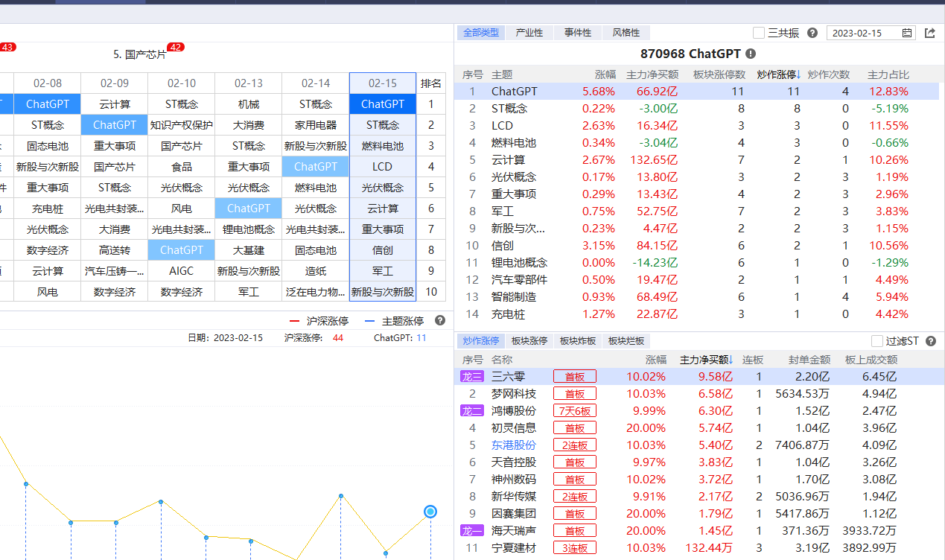945x560 pixels.
Task: Select the 产业性 tab
Action: [529, 33]
